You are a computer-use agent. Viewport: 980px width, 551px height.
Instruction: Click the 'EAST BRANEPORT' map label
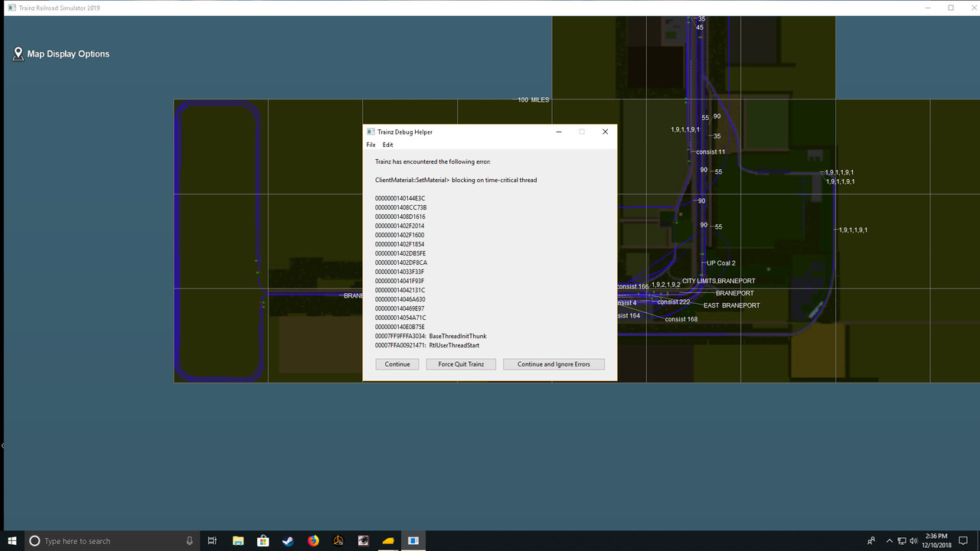click(x=732, y=305)
